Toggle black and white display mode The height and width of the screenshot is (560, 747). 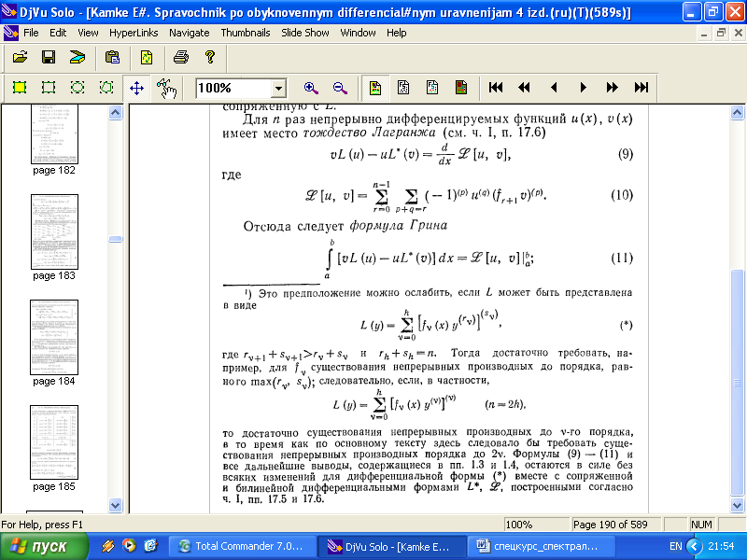pyautogui.click(x=403, y=88)
